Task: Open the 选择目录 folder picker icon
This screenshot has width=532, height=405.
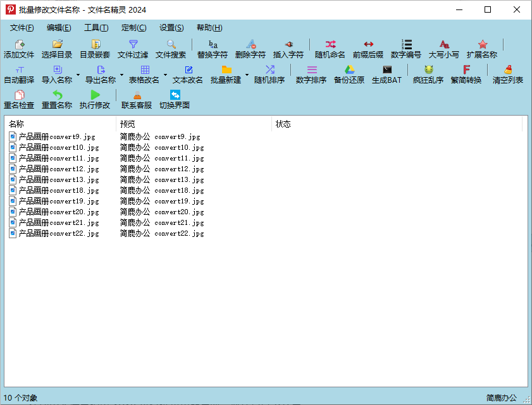Action: tap(57, 45)
